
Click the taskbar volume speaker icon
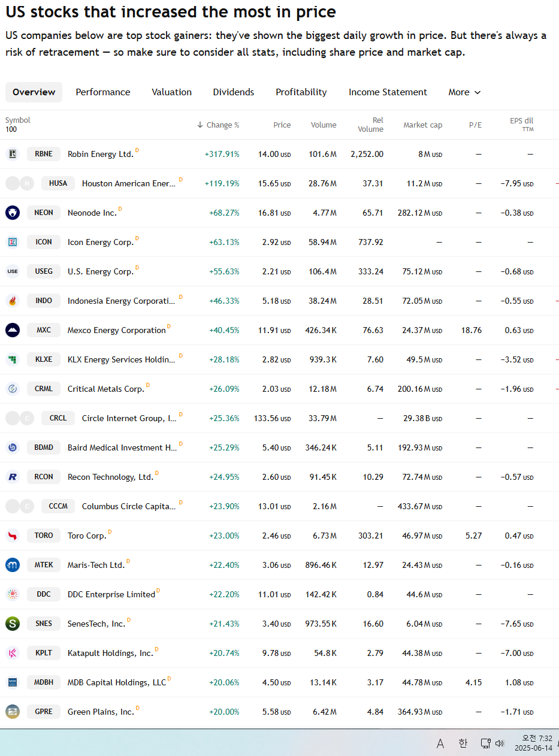[x=500, y=743]
